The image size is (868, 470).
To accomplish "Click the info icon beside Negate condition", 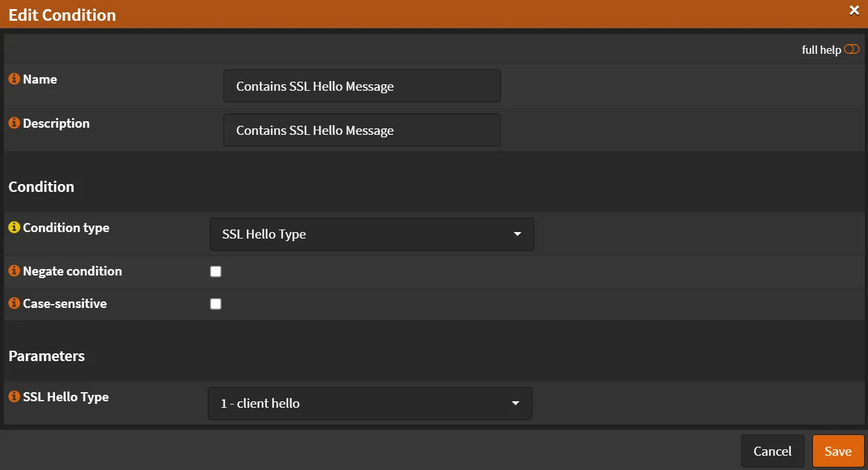I will [x=14, y=271].
